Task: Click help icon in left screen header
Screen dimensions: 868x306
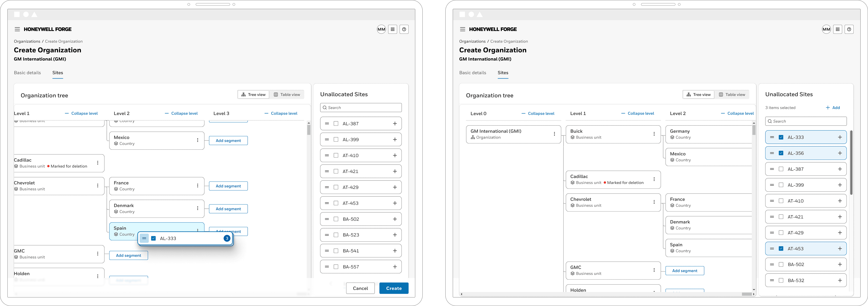Action: (x=404, y=29)
